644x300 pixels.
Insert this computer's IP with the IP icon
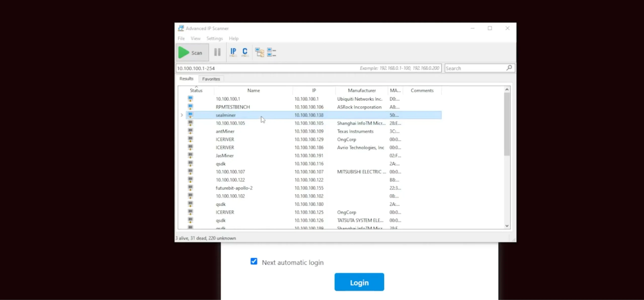tap(233, 52)
